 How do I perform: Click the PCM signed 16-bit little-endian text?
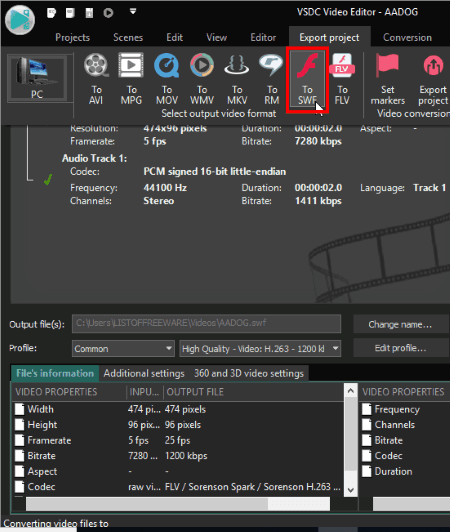click(214, 171)
